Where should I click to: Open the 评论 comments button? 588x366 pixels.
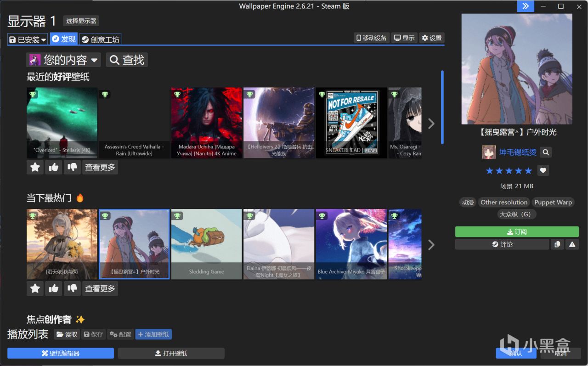(502, 244)
